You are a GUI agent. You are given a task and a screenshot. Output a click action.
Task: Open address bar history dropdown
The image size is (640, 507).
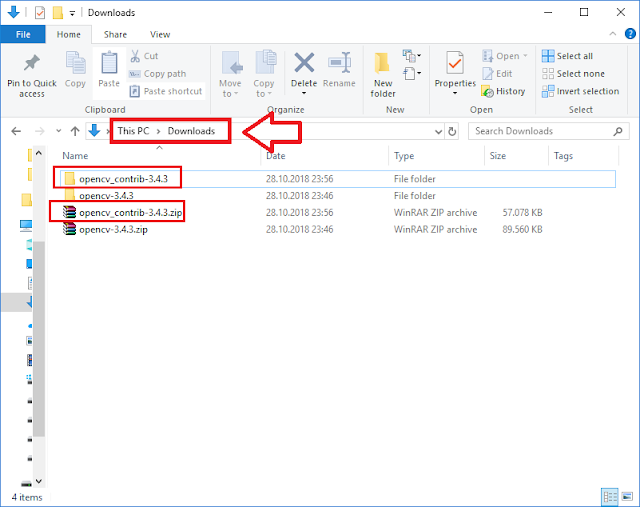coord(438,131)
